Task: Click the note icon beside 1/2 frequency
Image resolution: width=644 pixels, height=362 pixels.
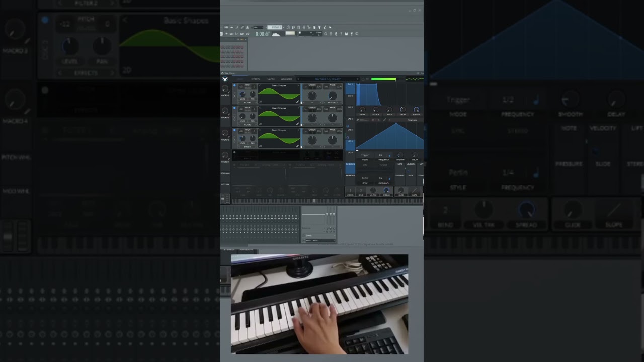Action: click(389, 155)
